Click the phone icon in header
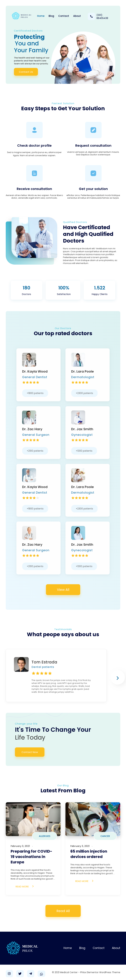 coord(91,16)
